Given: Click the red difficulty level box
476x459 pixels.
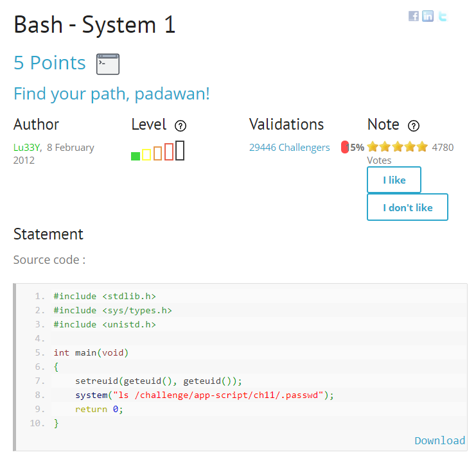Looking at the screenshot, I should [x=169, y=152].
